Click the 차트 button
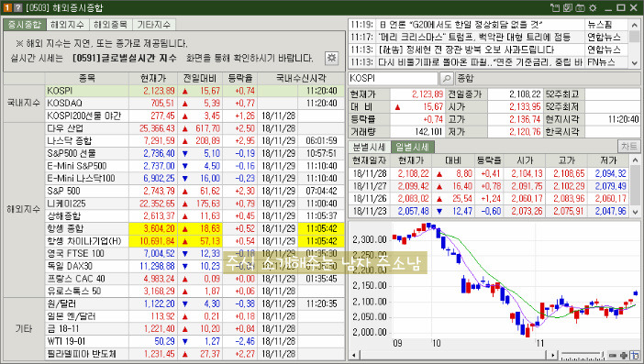 click(x=628, y=147)
